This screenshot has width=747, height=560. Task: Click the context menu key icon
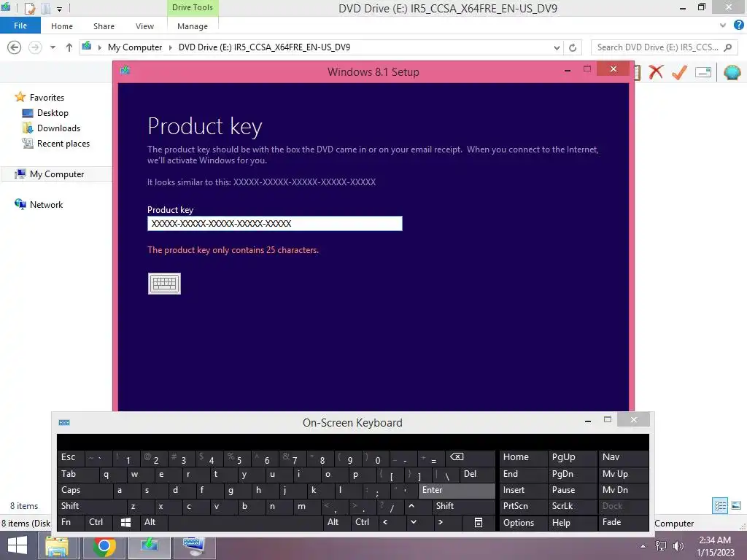(x=479, y=522)
